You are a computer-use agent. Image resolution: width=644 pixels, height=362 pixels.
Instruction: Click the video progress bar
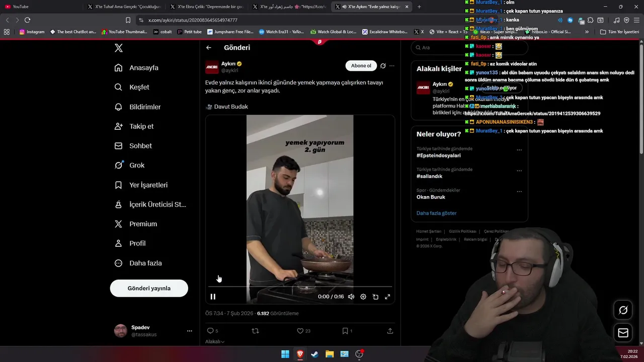click(300, 287)
